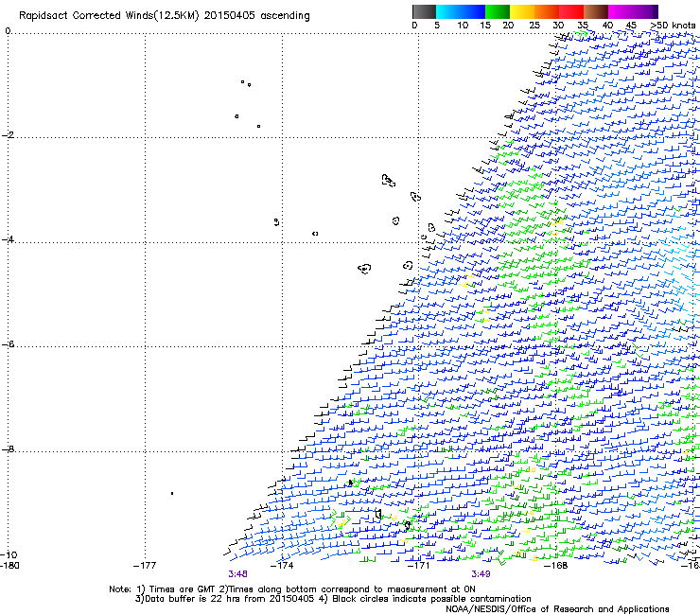Click the green 15-20 knots legend swatch
The height and width of the screenshot is (615, 700).
point(498,11)
